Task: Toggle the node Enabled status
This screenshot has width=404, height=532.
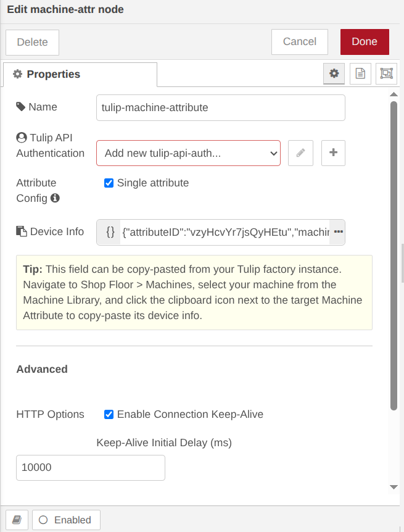Action: [x=65, y=520]
